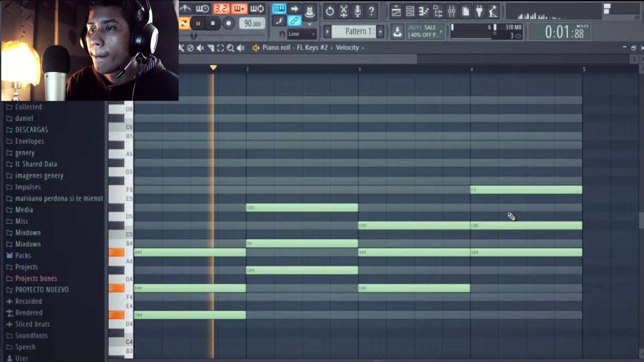Adjust the main pitch slider knob
This screenshot has width=644, height=362.
[194, 35]
